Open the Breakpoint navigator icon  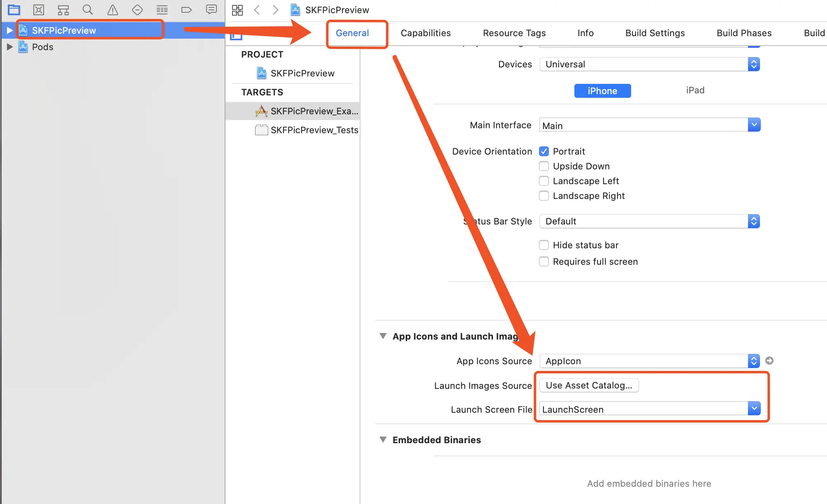point(186,9)
